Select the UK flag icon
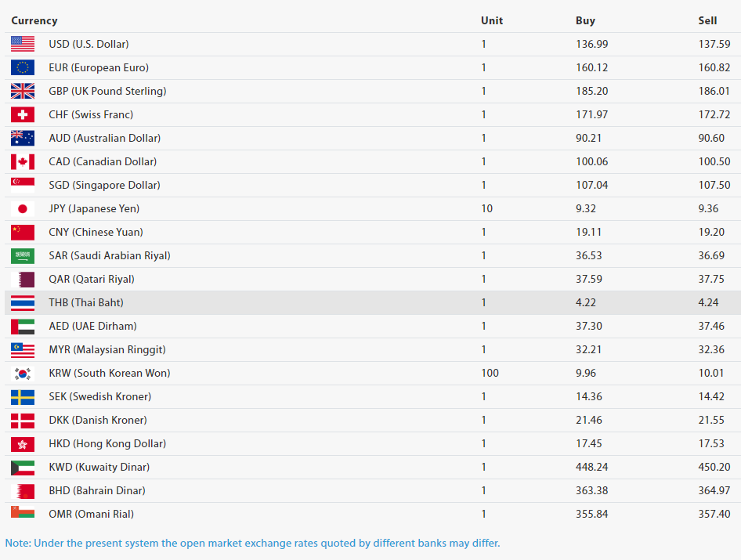 pyautogui.click(x=23, y=91)
